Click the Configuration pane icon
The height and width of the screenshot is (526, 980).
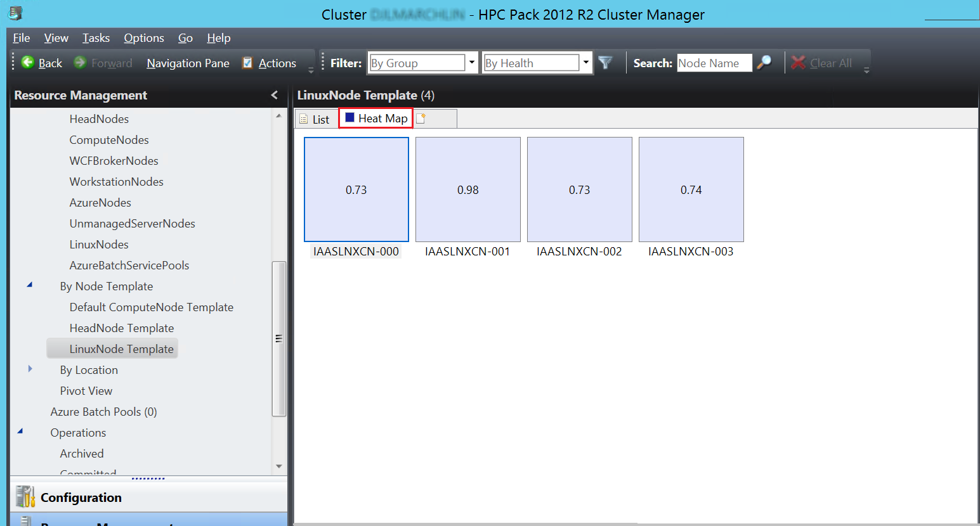25,497
